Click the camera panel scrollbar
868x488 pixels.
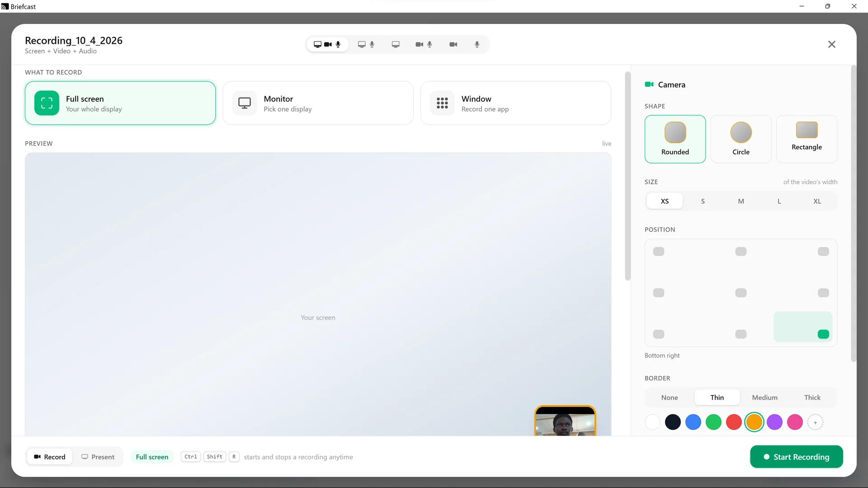point(854,213)
